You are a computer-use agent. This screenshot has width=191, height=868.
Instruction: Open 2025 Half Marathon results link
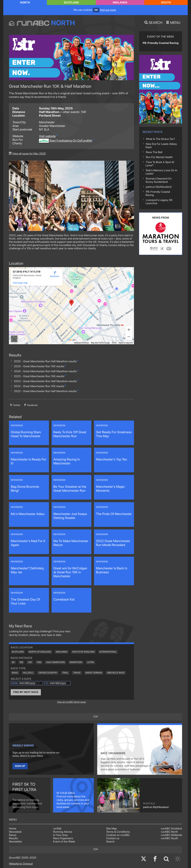point(45,361)
